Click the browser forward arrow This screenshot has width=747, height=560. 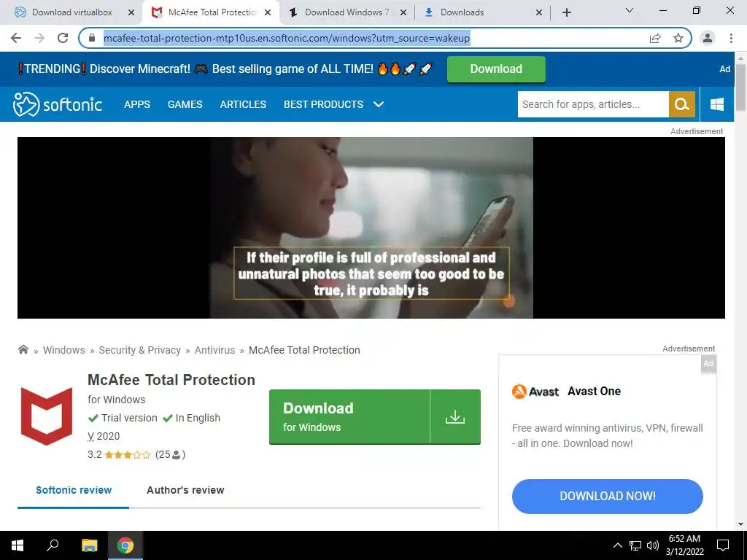tap(39, 38)
